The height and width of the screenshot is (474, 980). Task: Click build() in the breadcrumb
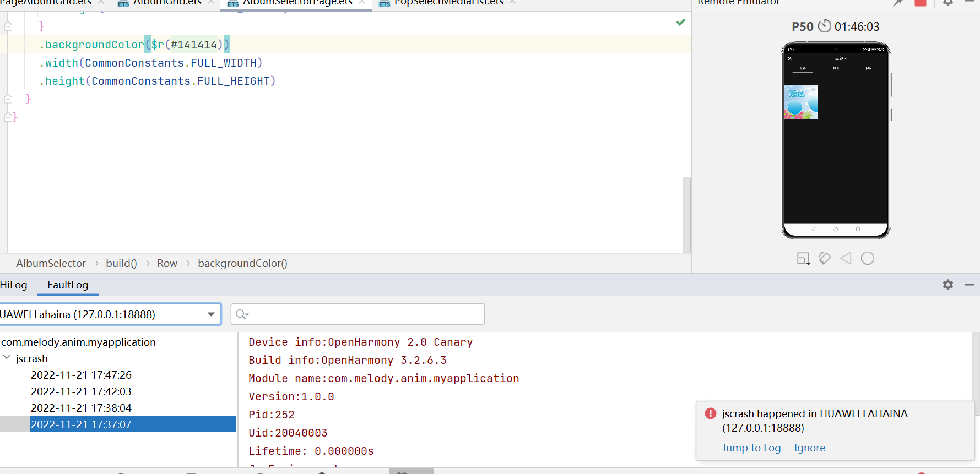[121, 264]
